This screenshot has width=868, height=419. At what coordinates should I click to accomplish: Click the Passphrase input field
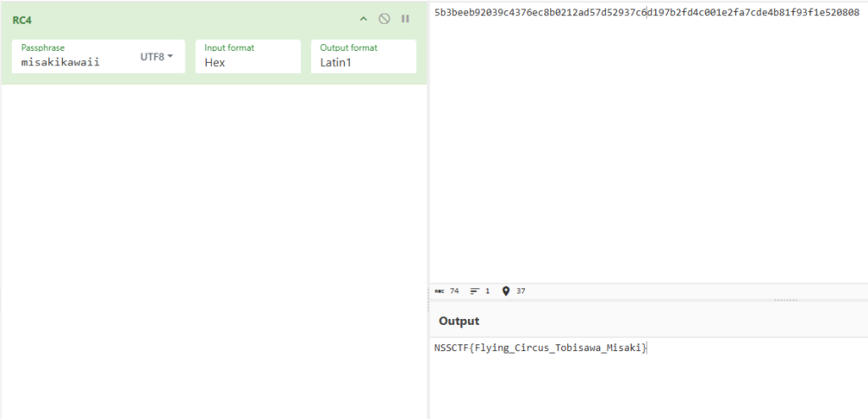click(76, 62)
